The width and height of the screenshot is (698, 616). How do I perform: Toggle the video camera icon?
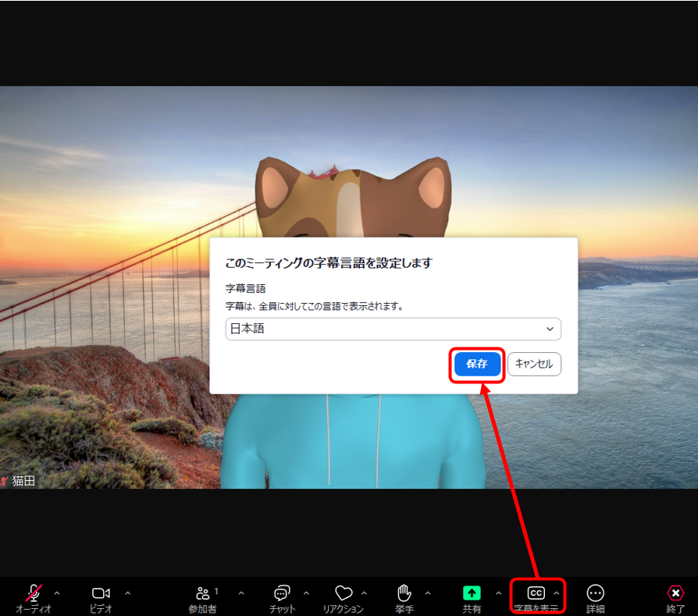coord(101,593)
